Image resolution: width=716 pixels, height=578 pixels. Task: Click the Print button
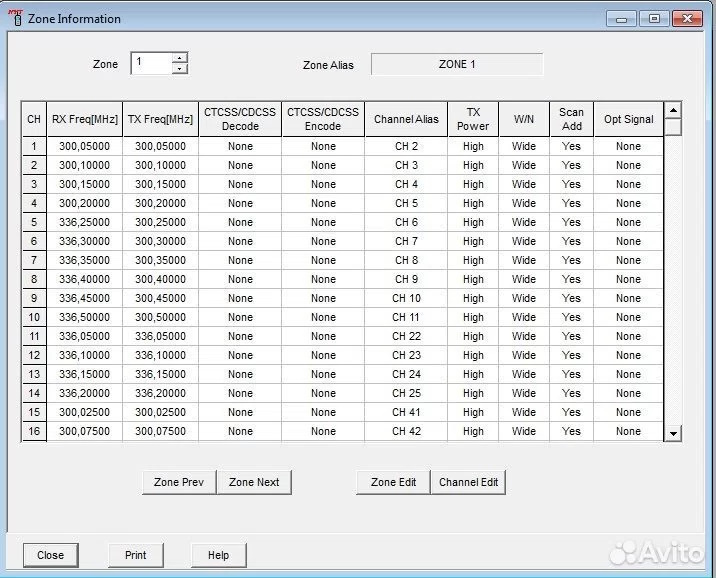click(136, 555)
